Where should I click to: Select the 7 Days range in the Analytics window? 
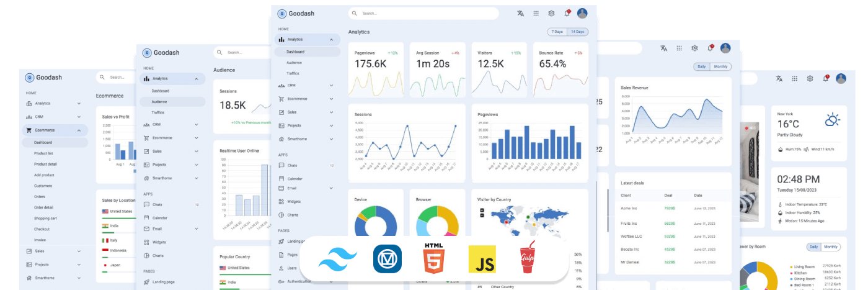(x=557, y=32)
